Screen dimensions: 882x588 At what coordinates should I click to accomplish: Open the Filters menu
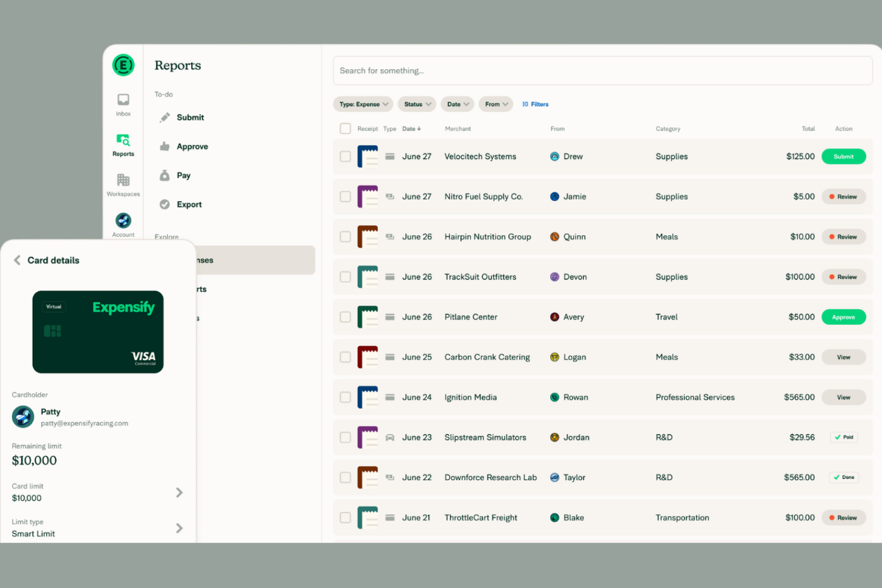(535, 104)
